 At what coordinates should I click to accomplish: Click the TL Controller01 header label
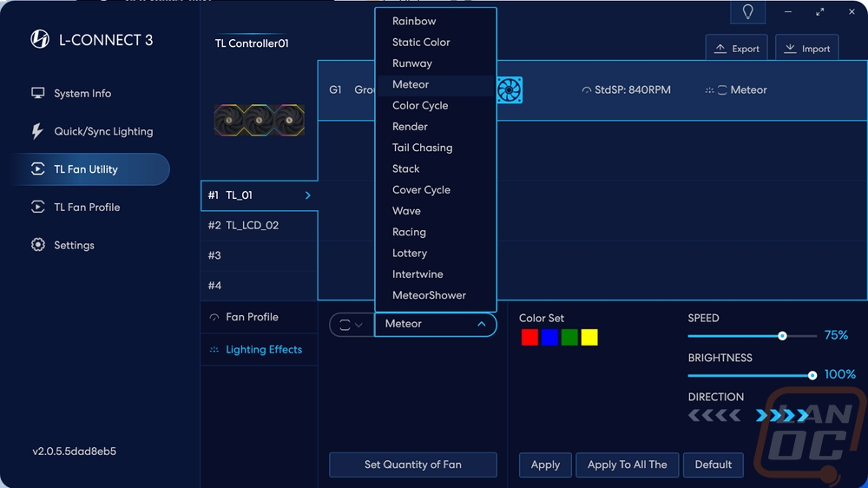coord(252,43)
